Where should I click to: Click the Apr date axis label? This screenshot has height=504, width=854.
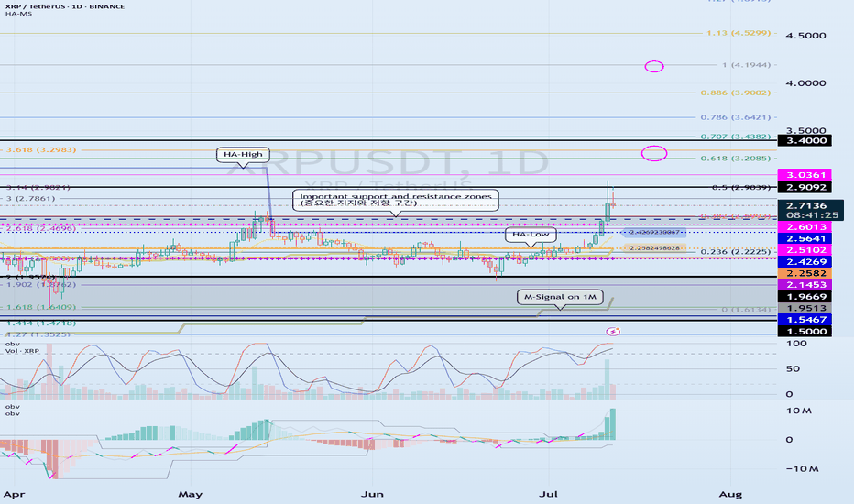click(x=14, y=494)
